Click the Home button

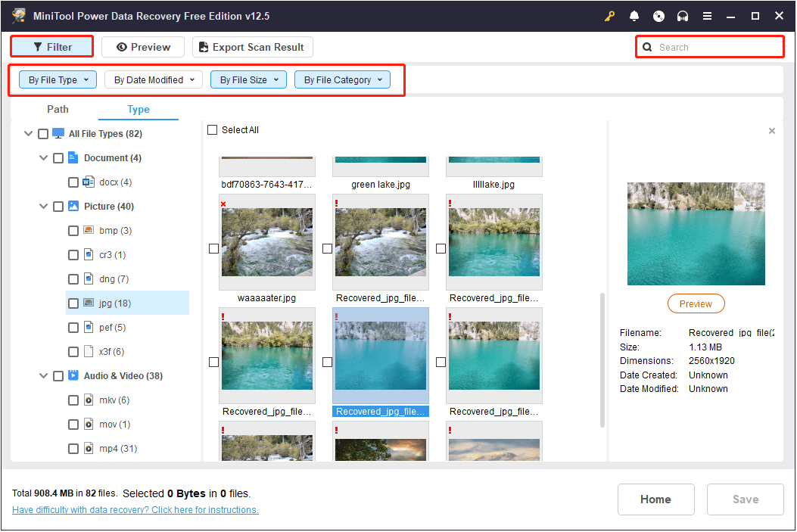tap(655, 499)
